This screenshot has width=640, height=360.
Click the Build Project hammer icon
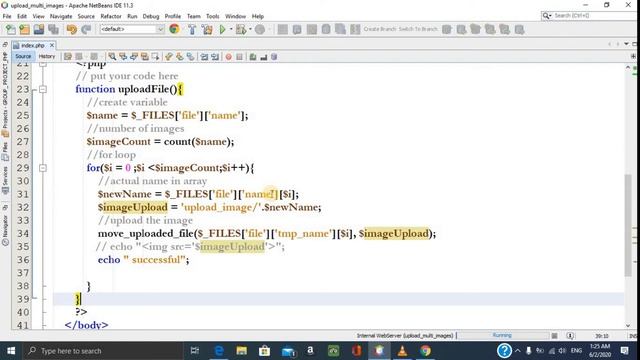point(192,29)
